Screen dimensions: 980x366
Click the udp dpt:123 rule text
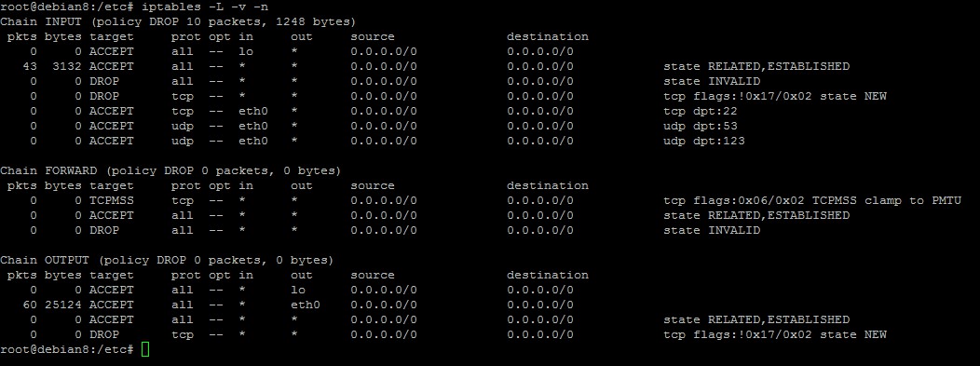[703, 142]
